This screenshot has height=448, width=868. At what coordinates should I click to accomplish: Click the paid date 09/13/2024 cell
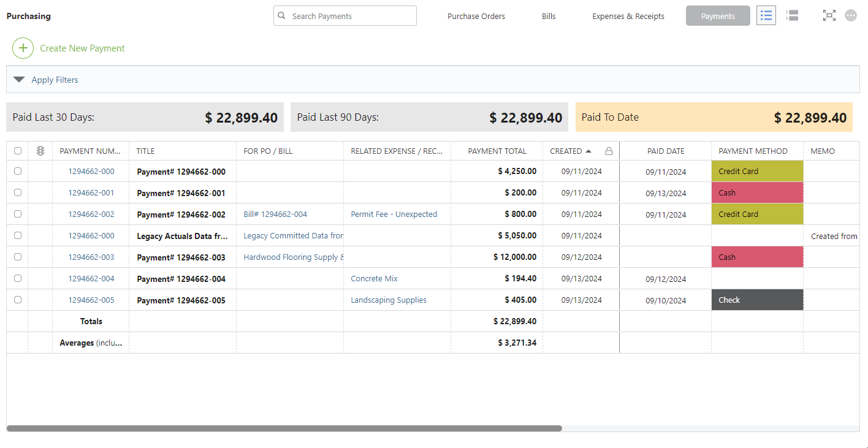(x=666, y=193)
